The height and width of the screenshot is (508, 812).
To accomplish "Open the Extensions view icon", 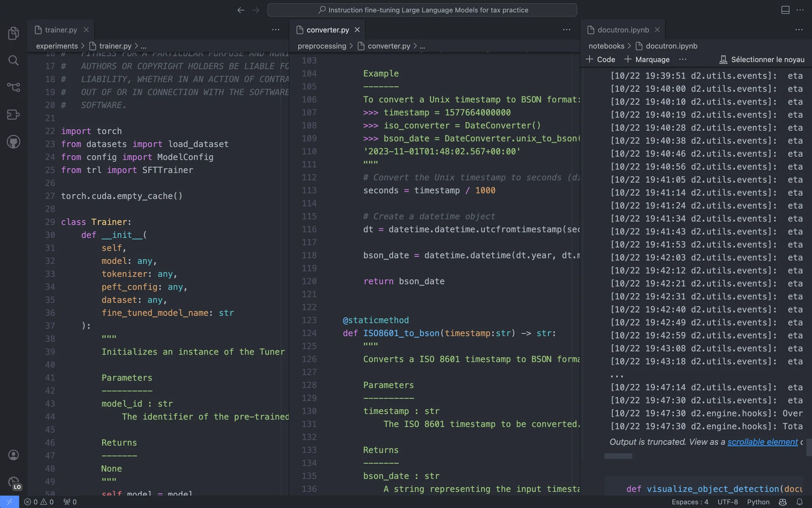I will (x=13, y=115).
